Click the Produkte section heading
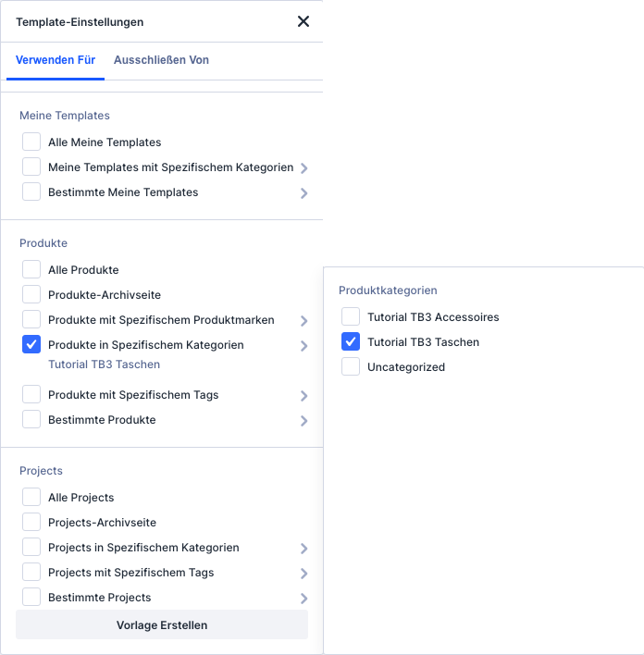Image resolution: width=644 pixels, height=655 pixels. coord(43,243)
